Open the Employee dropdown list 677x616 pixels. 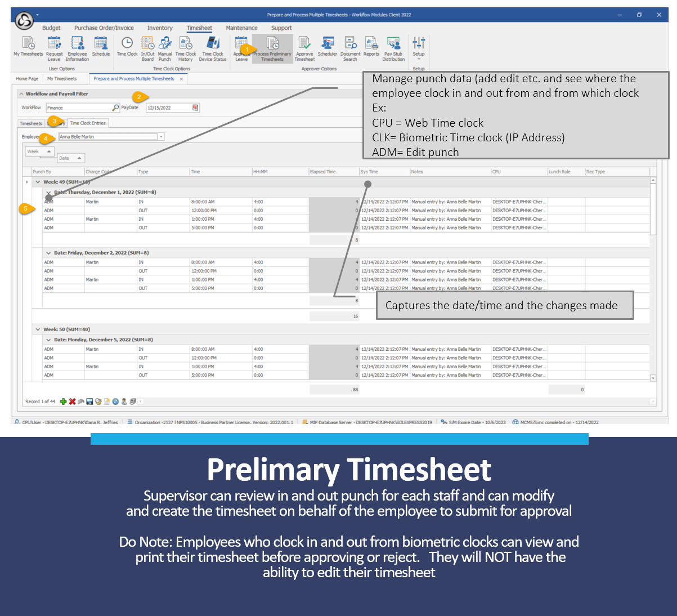point(161,137)
